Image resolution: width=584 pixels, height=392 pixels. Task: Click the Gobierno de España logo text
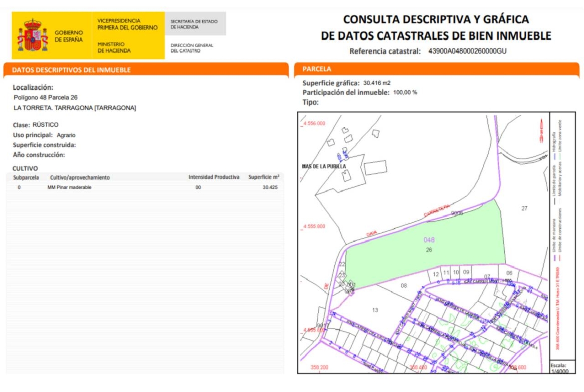pos(69,36)
